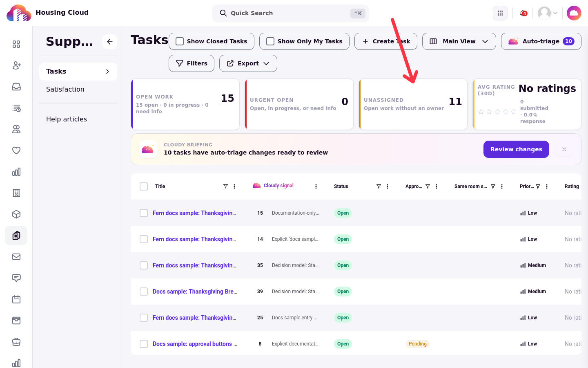Open the dashboard grid icon in sidebar
Viewport: 588px width, 368px height.
[16, 44]
